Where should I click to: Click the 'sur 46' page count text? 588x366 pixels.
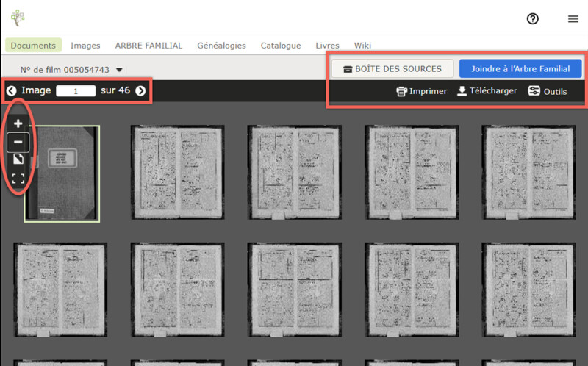point(115,90)
